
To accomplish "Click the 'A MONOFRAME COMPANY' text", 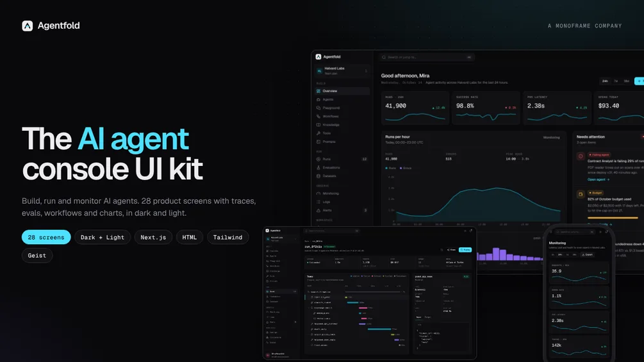I will pos(584,26).
